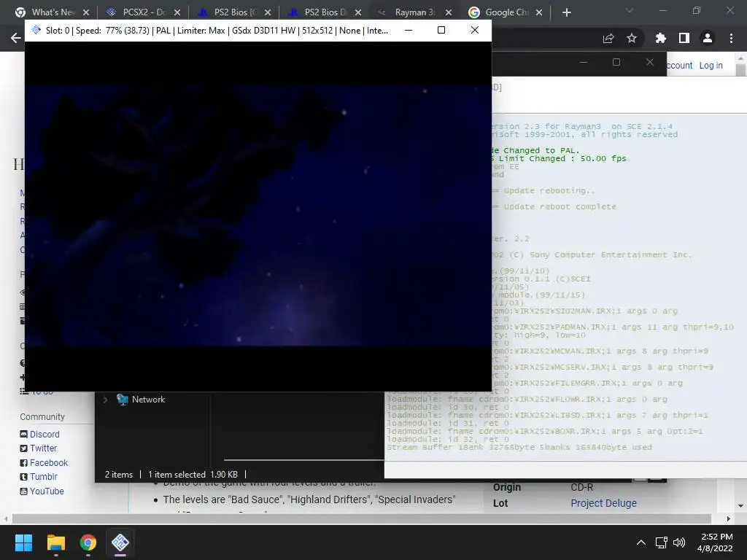The height and width of the screenshot is (560, 747).
Task: Open File Explorer from taskbar
Action: [x=55, y=542]
